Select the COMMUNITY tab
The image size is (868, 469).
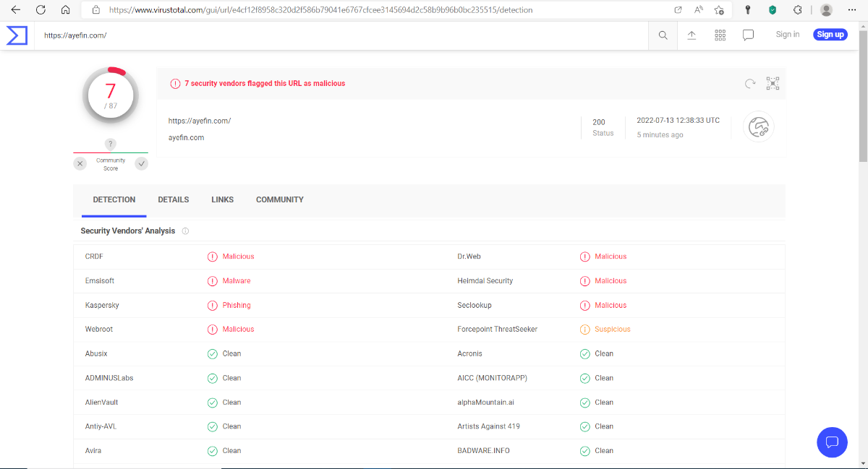tap(279, 199)
